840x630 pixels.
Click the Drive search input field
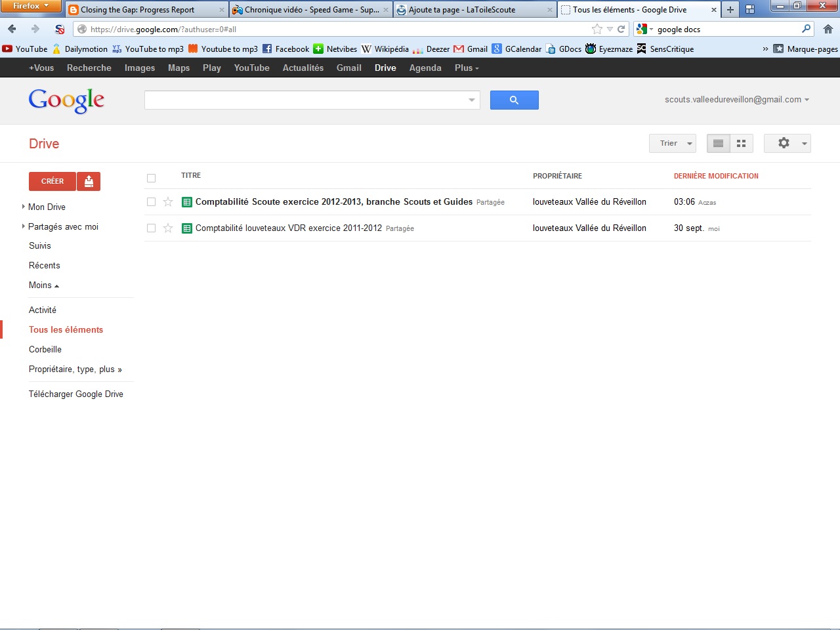pos(305,100)
